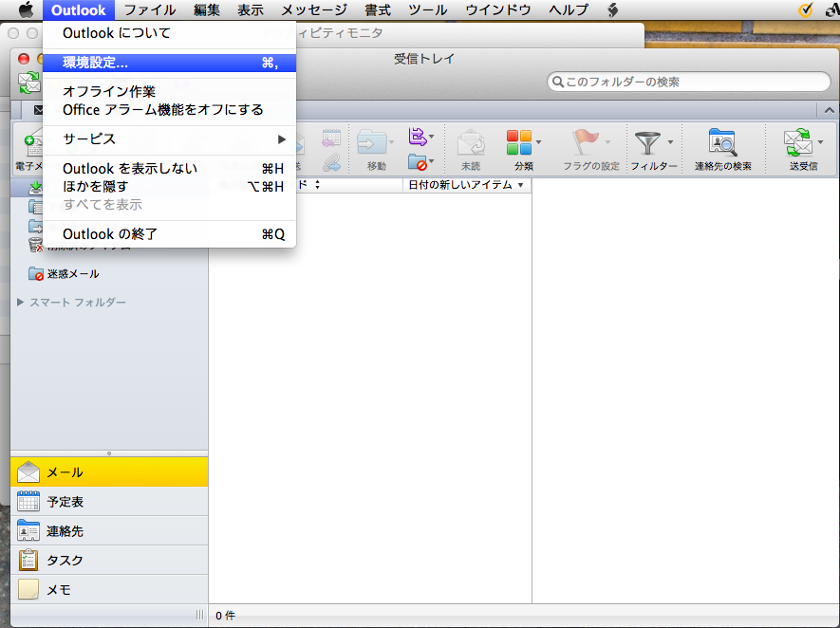Select 環境設定... from Outlook menu
Viewport: 840px width, 628px height.
[95, 63]
